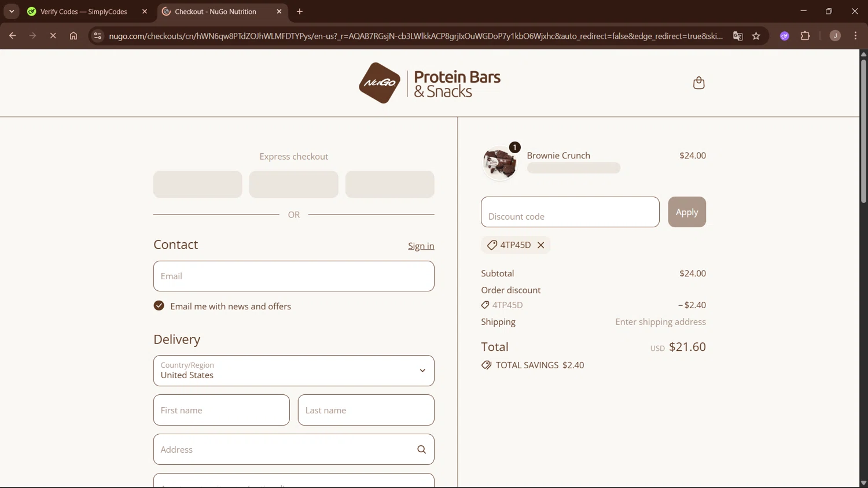Click the Subtotal $24.00 value
The image size is (868, 488).
pyautogui.click(x=693, y=273)
